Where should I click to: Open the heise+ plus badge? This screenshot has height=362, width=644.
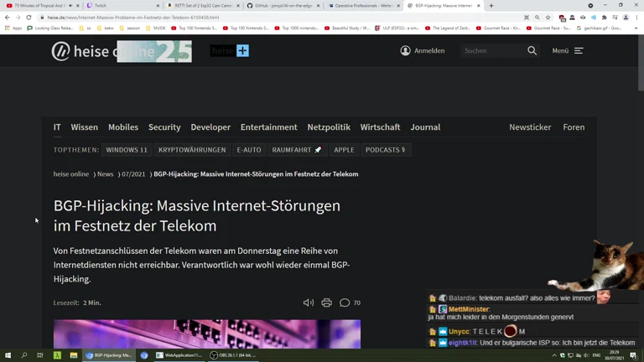click(230, 51)
